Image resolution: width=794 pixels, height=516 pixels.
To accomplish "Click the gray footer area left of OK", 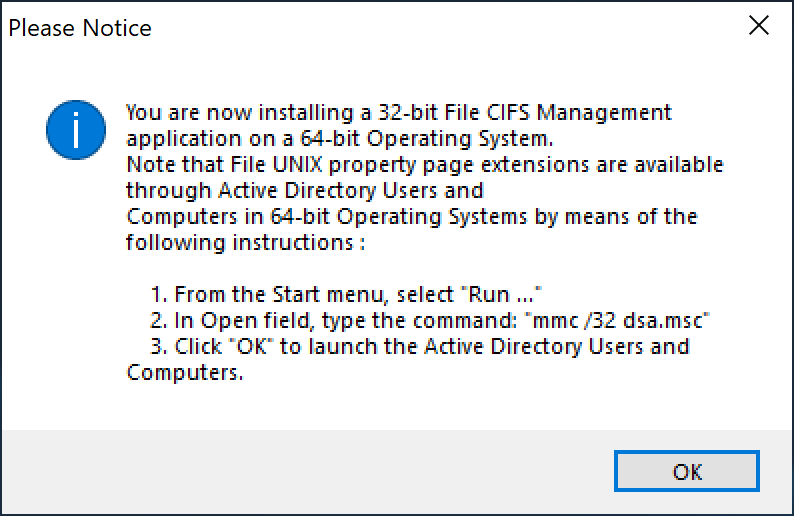I will pyautogui.click(x=300, y=472).
